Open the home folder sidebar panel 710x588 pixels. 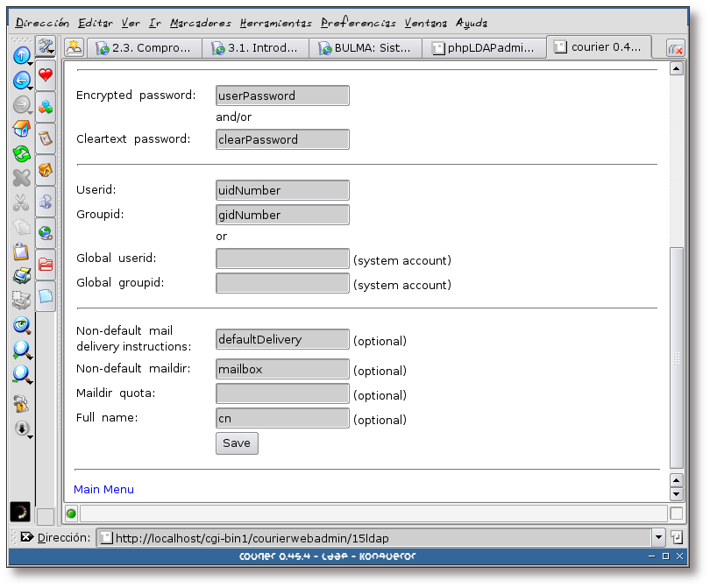pos(46,170)
